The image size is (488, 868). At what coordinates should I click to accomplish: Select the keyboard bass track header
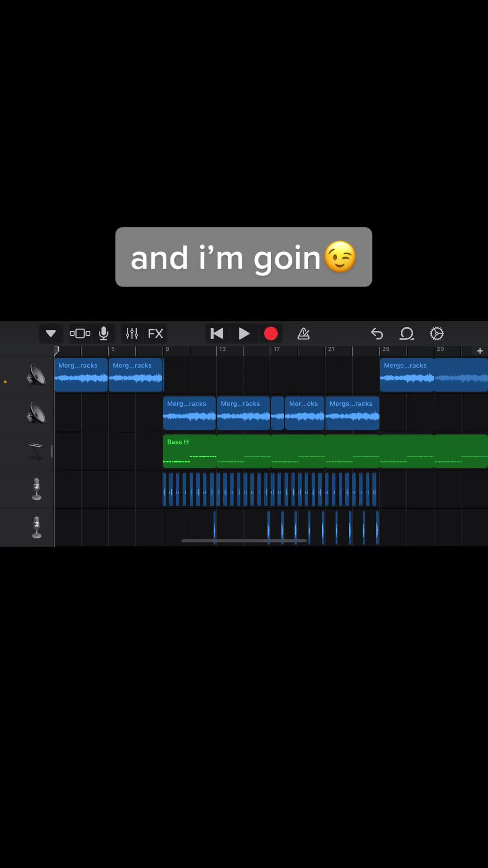click(36, 451)
